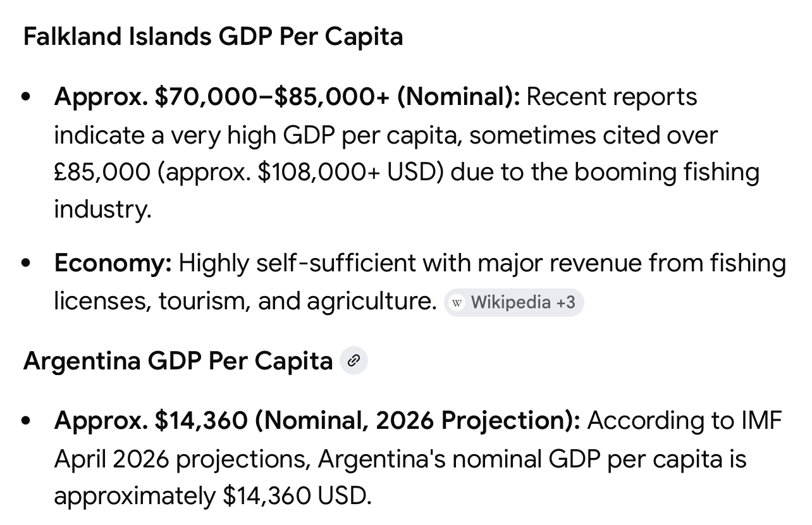Viewport: 812px width, 525px height.
Task: Click the "£85,000" figure
Action: tap(102, 172)
